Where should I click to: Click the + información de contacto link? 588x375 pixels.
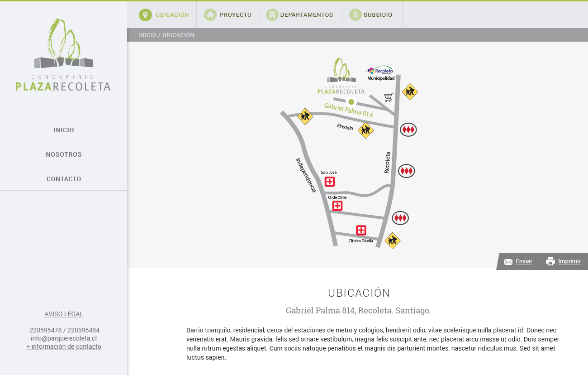coord(64,346)
